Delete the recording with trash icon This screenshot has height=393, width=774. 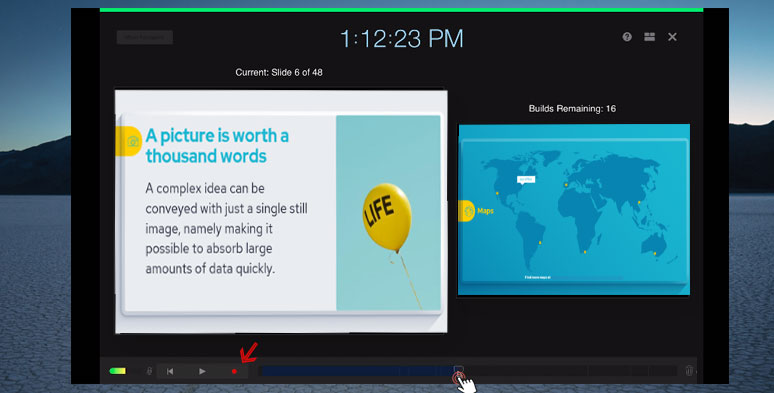(689, 370)
